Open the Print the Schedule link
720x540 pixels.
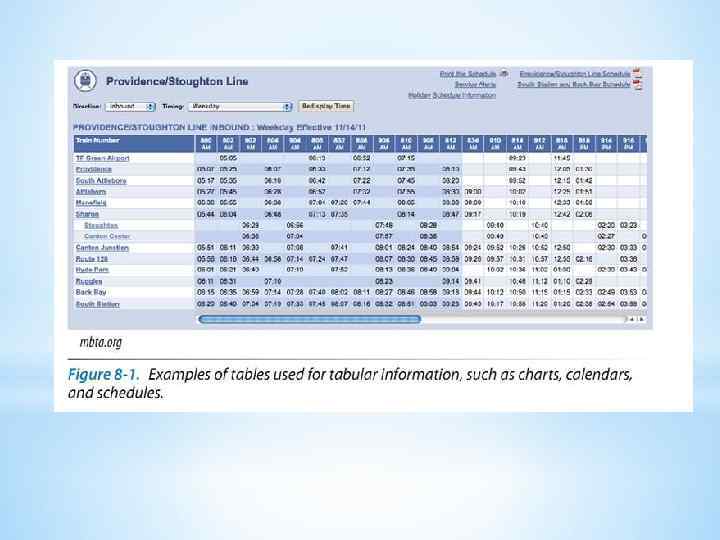click(467, 74)
